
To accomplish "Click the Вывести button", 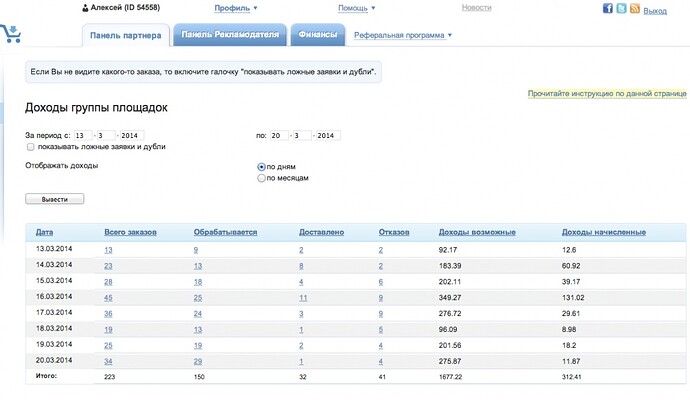I will [55, 199].
